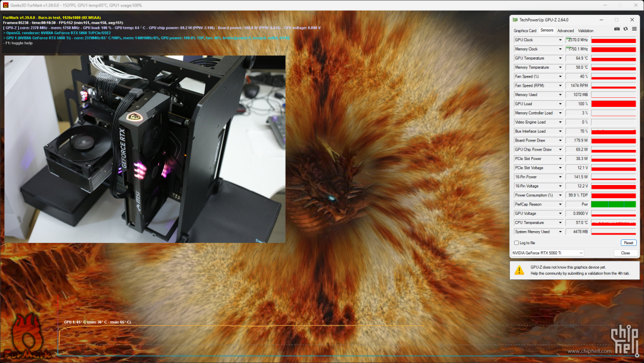The height and width of the screenshot is (363, 644).
Task: Click the 0.8900 V GPU voltage value
Action: click(577, 213)
